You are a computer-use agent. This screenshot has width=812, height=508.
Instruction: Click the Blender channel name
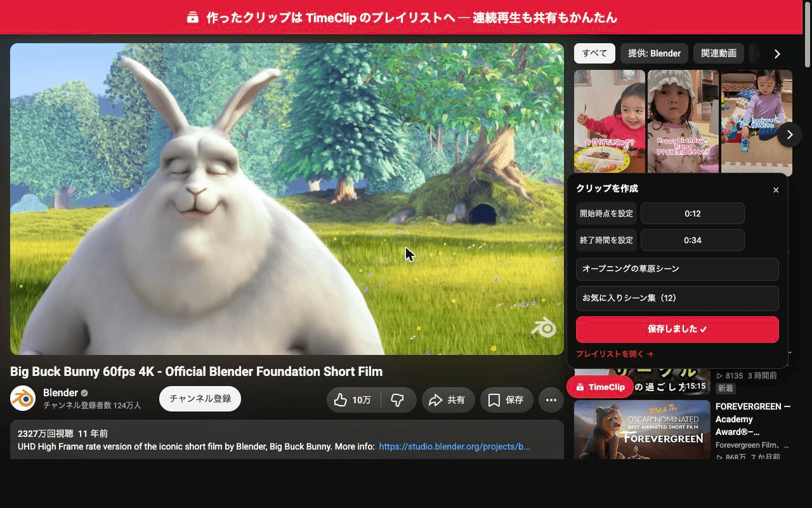coord(60,392)
